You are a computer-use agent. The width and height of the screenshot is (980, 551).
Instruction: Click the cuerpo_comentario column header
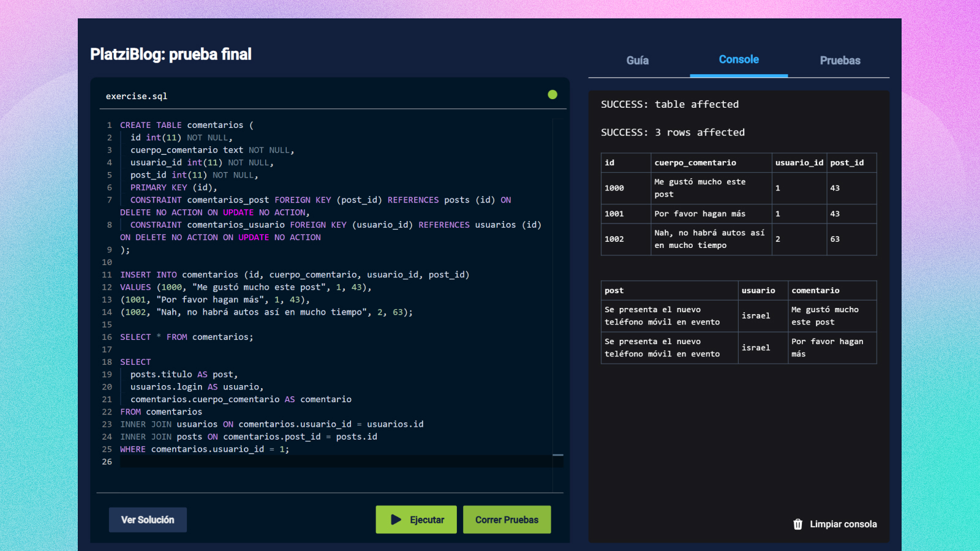(x=695, y=163)
